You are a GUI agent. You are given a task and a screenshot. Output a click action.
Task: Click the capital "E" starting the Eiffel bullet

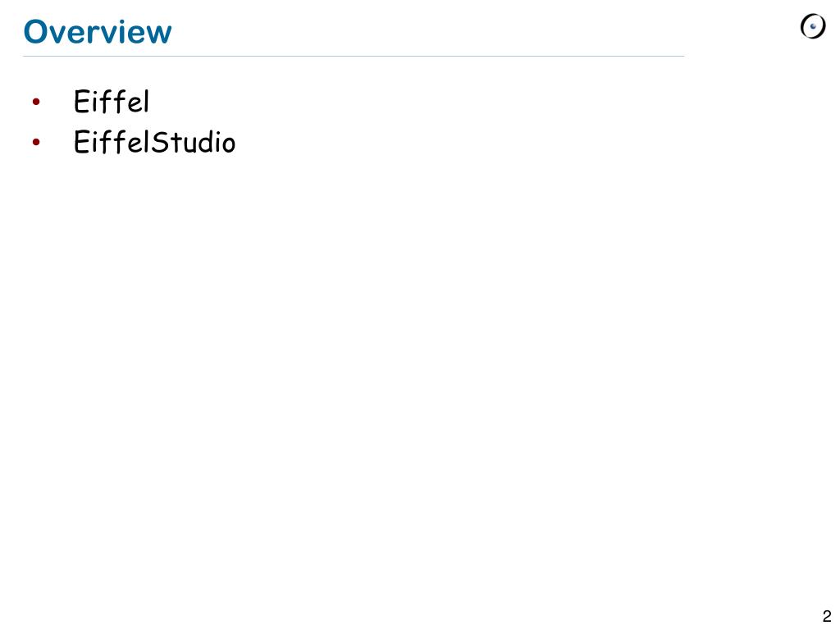(x=82, y=102)
